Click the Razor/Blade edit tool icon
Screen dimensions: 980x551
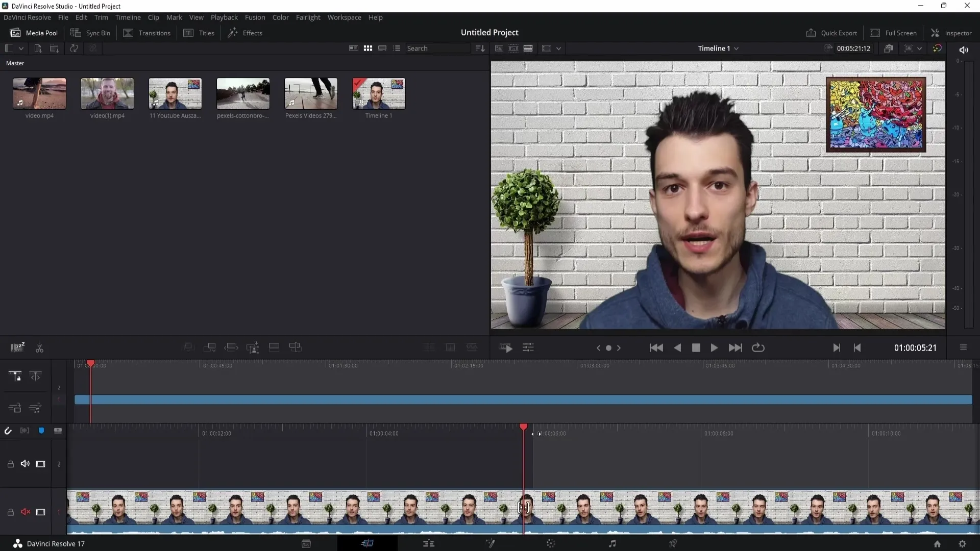tap(39, 348)
